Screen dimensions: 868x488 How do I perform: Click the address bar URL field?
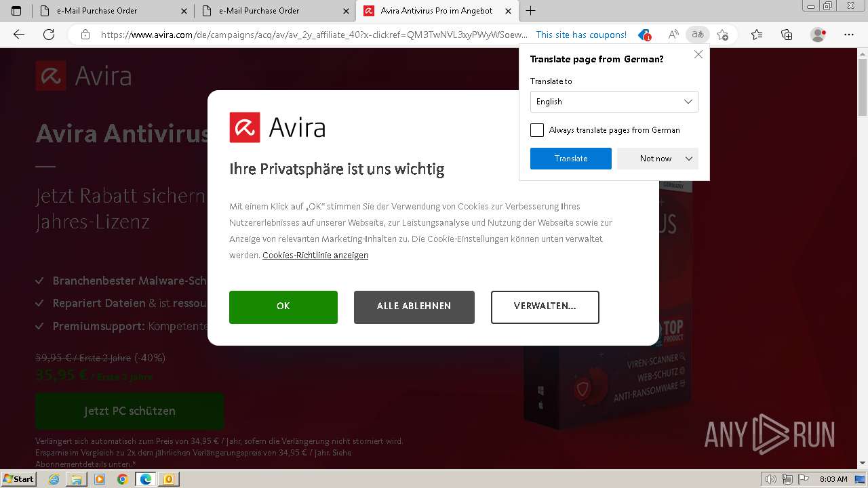tap(313, 35)
